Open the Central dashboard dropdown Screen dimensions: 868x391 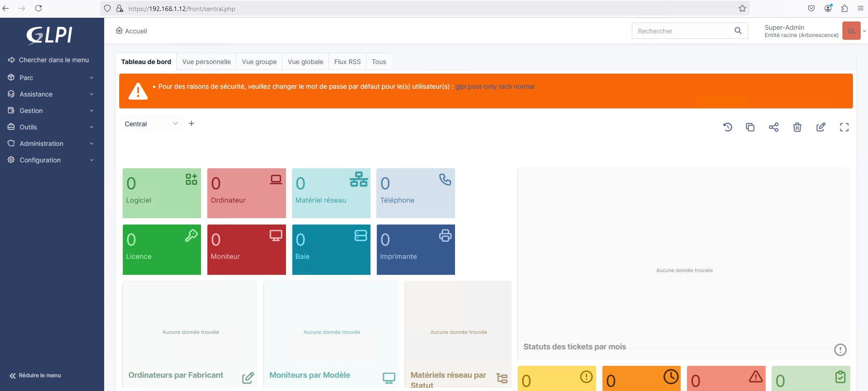click(x=151, y=124)
